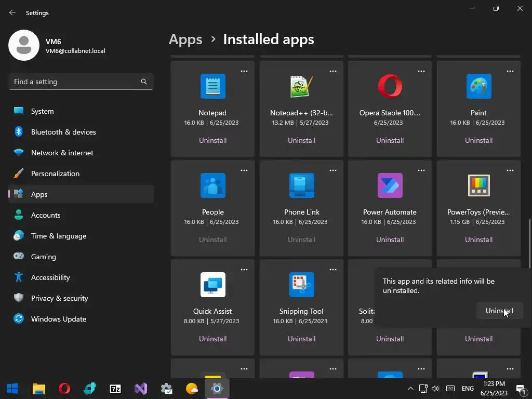Image resolution: width=532 pixels, height=399 pixels.
Task: Click the Paint app icon
Action: coord(478,86)
